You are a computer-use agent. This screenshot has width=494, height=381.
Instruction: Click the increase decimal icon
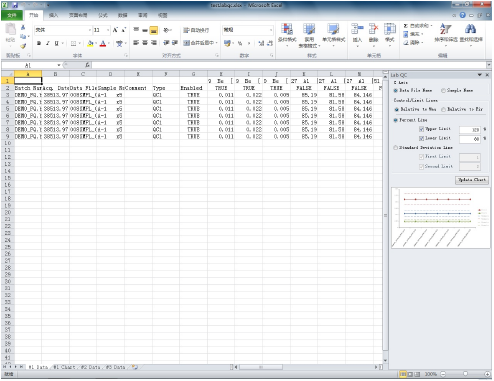(x=261, y=43)
